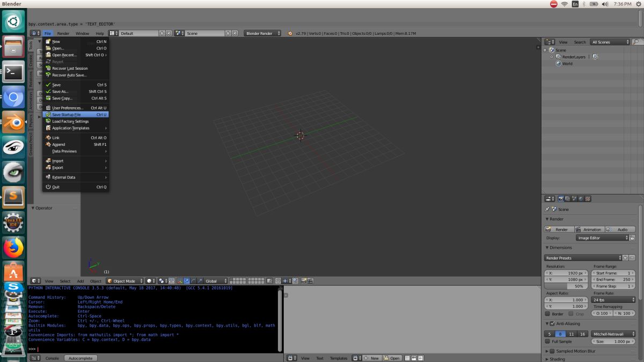
Task: Click the Blender logo icon in info header
Action: [290, 33]
